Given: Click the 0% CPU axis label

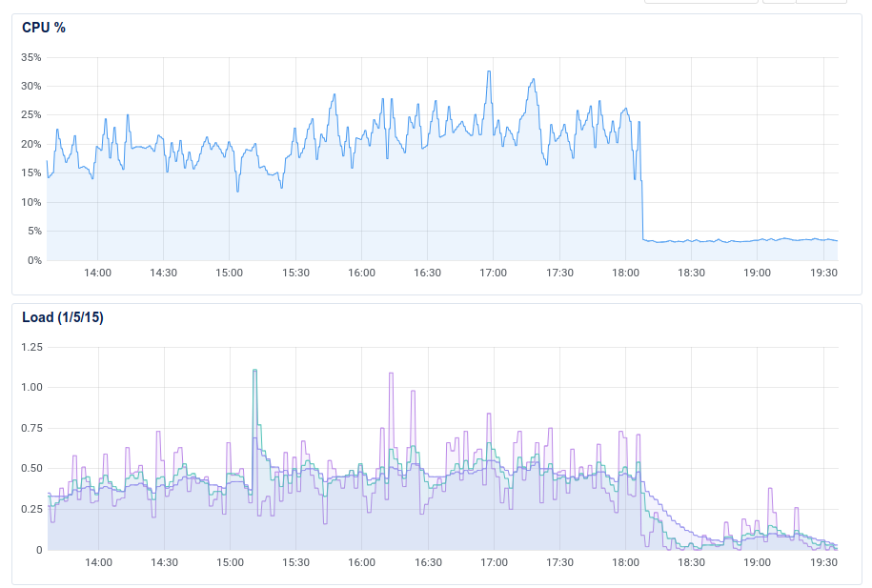Looking at the screenshot, I should pyautogui.click(x=34, y=260).
